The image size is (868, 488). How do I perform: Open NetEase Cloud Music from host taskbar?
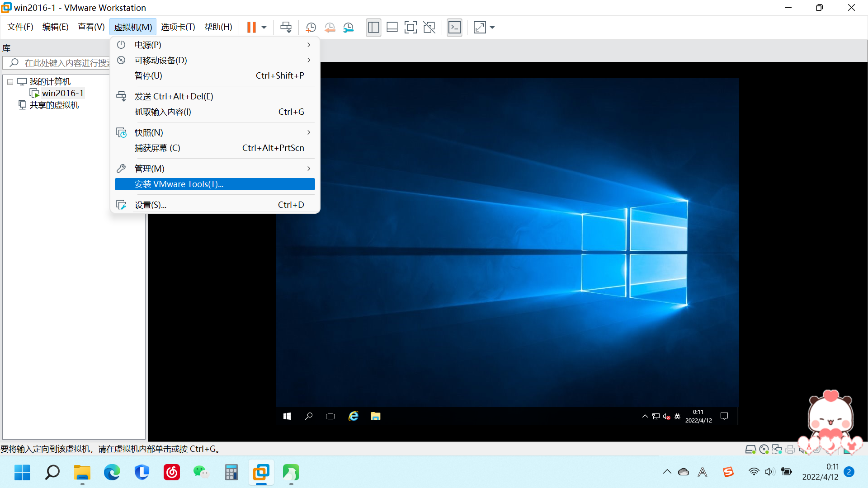click(x=171, y=473)
